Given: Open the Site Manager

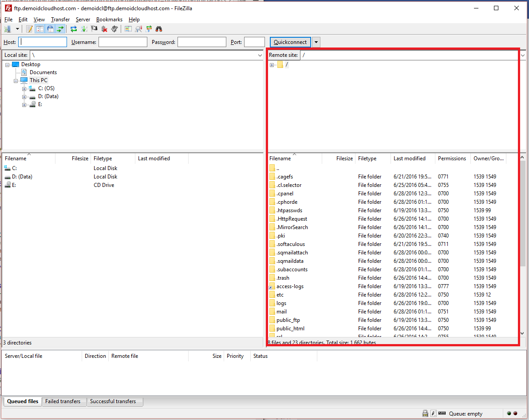Looking at the screenshot, I should [x=8, y=28].
